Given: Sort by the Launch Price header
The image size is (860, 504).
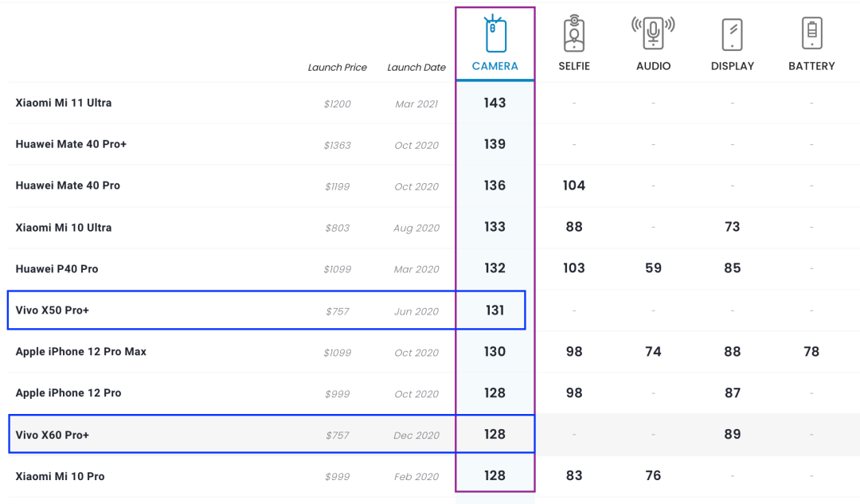Looking at the screenshot, I should [338, 68].
